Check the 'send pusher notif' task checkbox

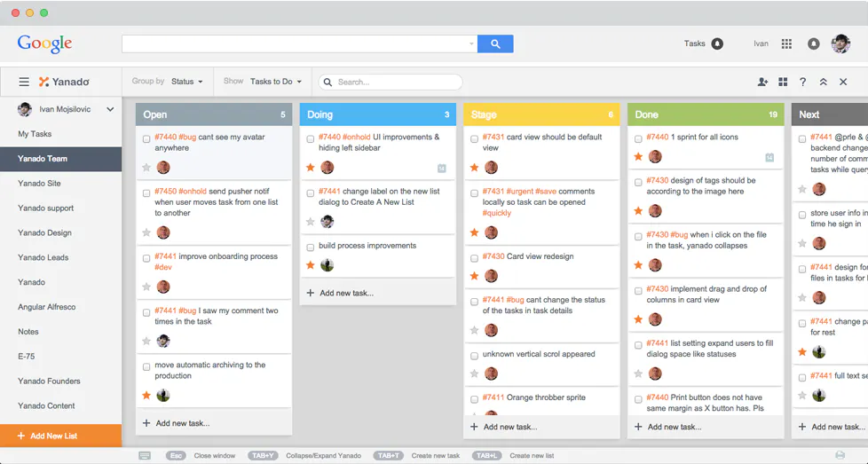[x=146, y=193]
